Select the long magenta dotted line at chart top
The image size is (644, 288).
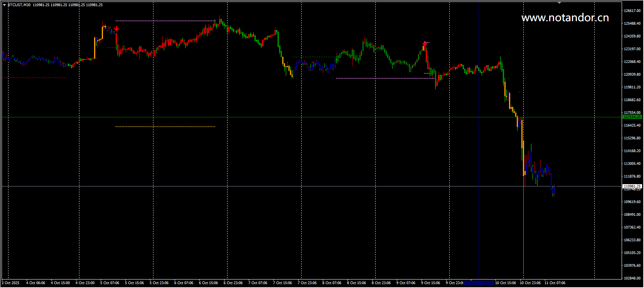coord(165,21)
